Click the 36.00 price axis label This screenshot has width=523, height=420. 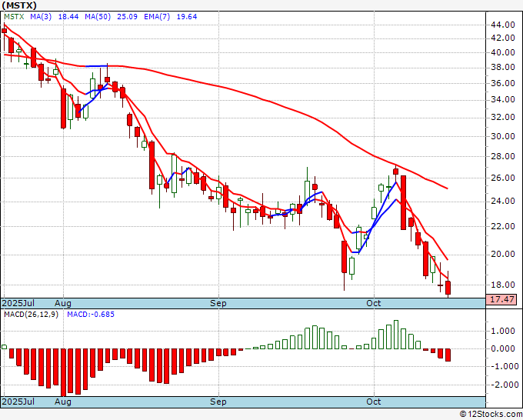(503, 83)
